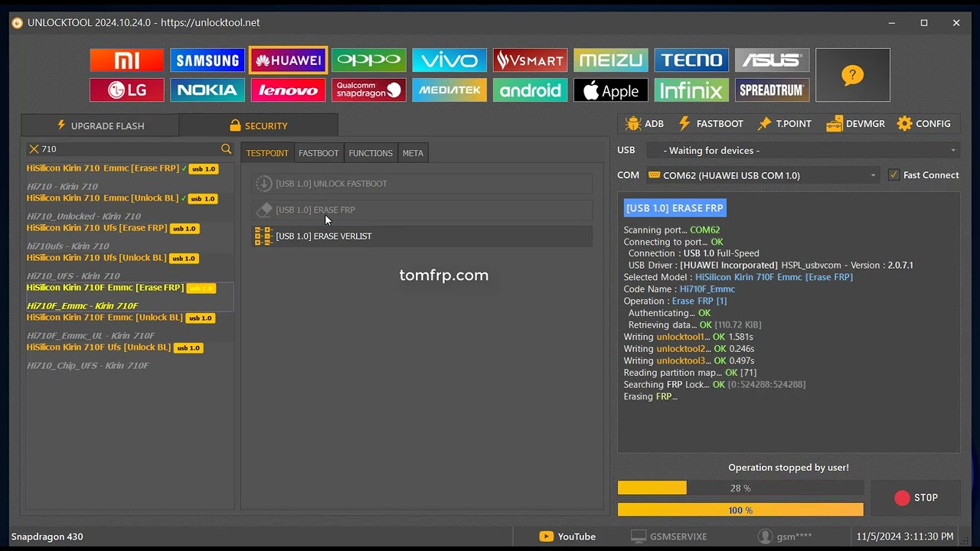Click [USB 1.0] ERASE VERLIST button
Image resolution: width=980 pixels, height=551 pixels.
point(422,236)
